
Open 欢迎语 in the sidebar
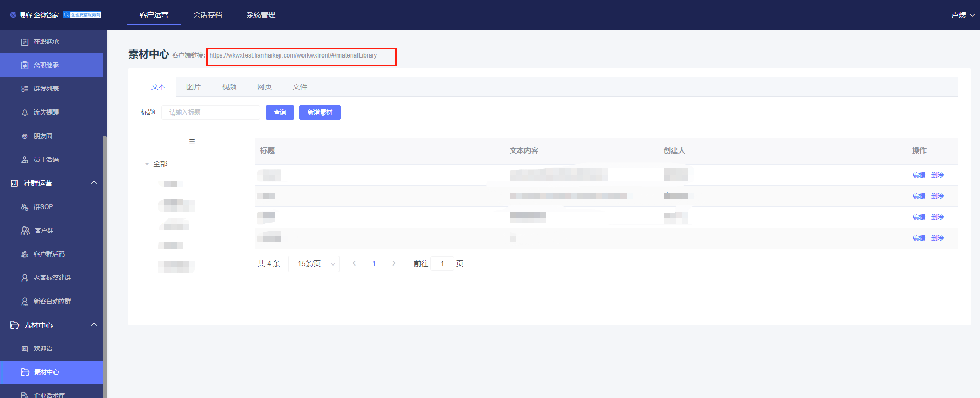click(51, 349)
